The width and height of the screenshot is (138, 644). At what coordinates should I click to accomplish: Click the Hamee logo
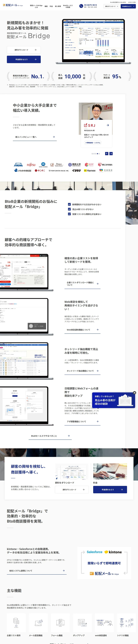(90, 171)
